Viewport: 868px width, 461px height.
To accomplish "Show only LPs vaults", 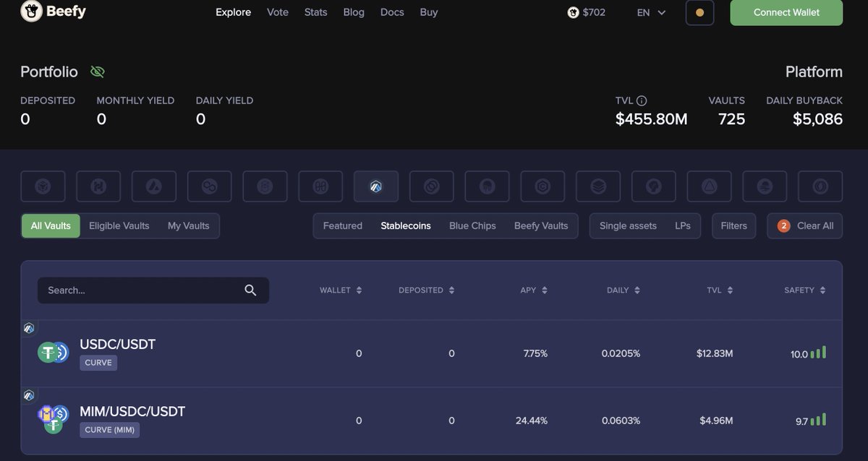I will click(683, 225).
